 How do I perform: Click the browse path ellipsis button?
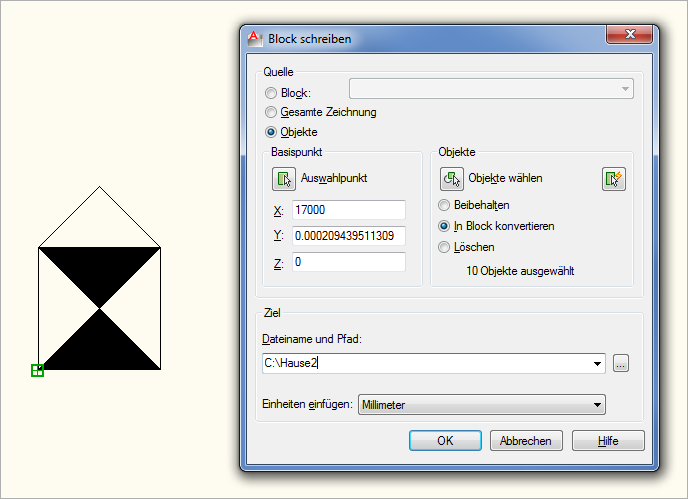tap(621, 364)
